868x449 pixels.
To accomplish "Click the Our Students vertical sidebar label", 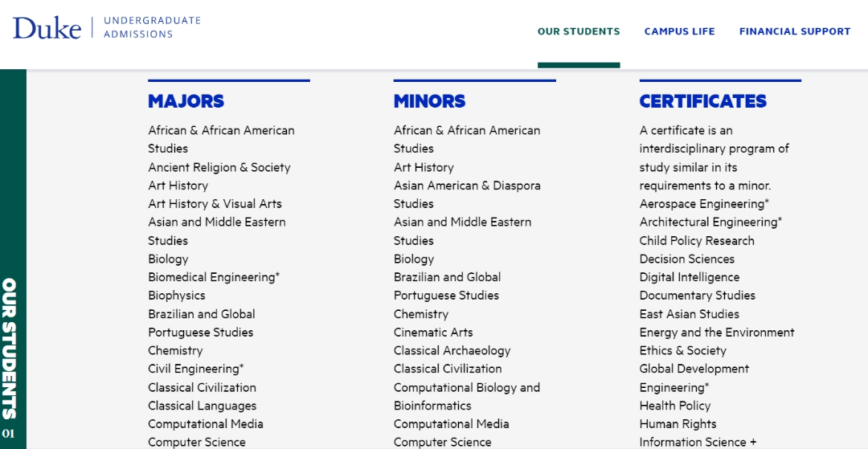I will click(9, 349).
